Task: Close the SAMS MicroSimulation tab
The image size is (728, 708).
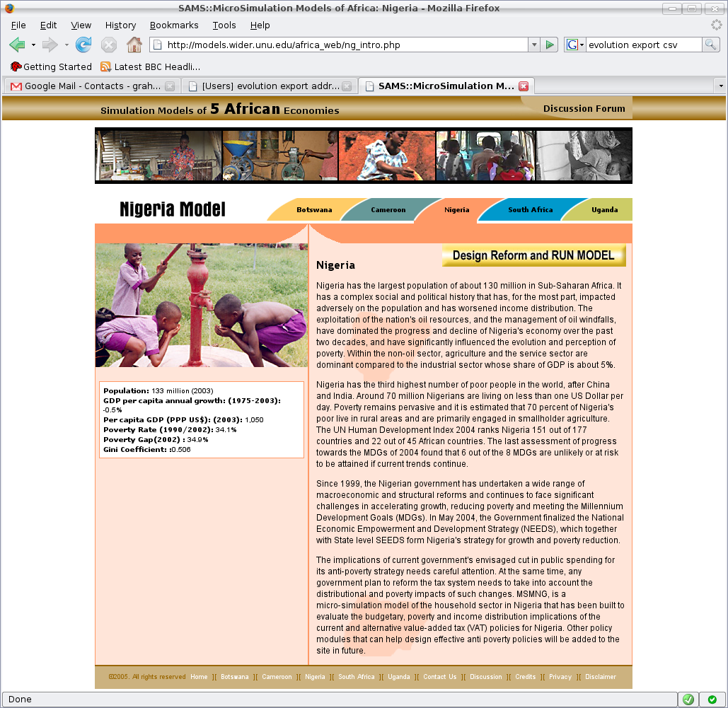Action: point(524,86)
